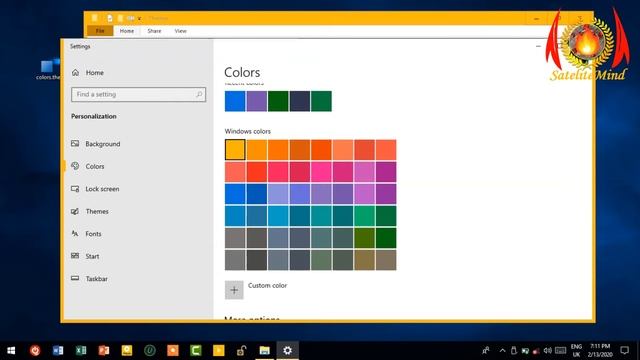Choose first blue swatch in third color row

click(x=235, y=193)
